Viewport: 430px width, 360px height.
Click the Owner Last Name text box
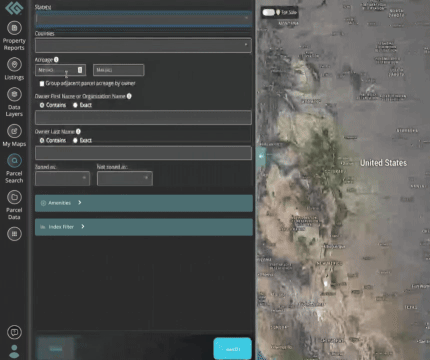(143, 153)
